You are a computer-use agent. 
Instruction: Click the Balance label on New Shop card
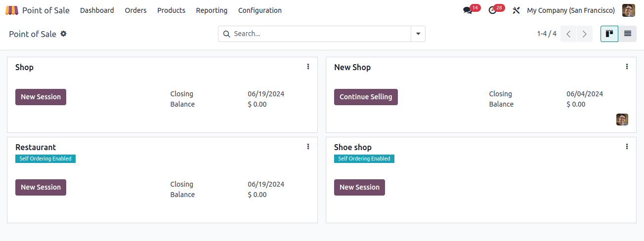coord(501,104)
